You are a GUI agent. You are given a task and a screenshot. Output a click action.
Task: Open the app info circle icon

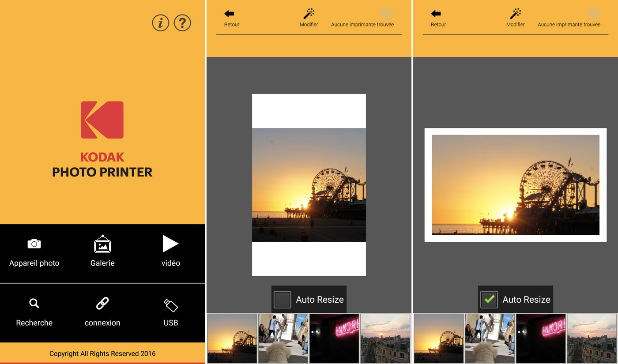click(160, 23)
